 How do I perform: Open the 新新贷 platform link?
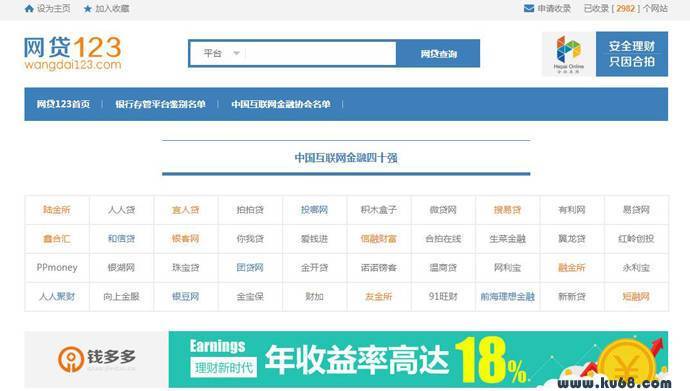572,296
